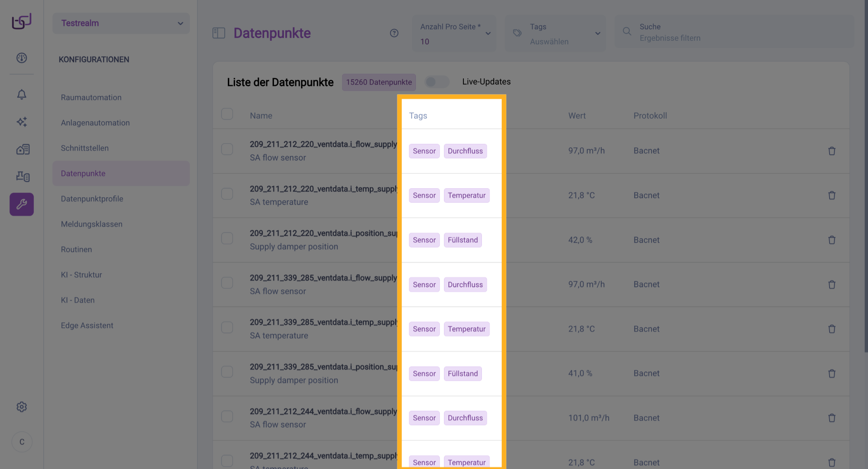Go to Datenpunktprofile menu item
The width and height of the screenshot is (868, 469).
[92, 199]
